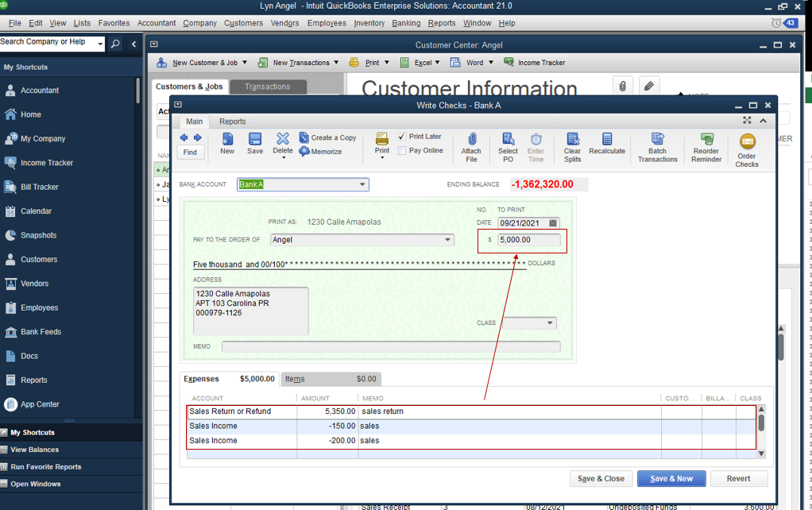Click Save & Close button
This screenshot has width=812, height=510.
pos(601,479)
